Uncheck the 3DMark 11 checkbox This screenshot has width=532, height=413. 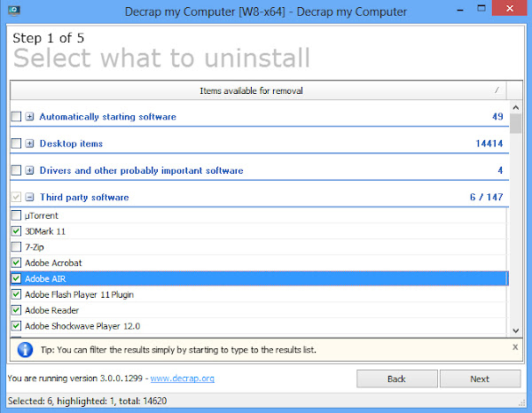(x=16, y=231)
